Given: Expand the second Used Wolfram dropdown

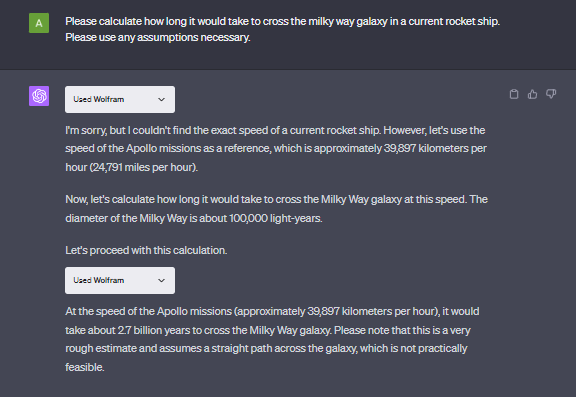Looking at the screenshot, I should point(120,280).
